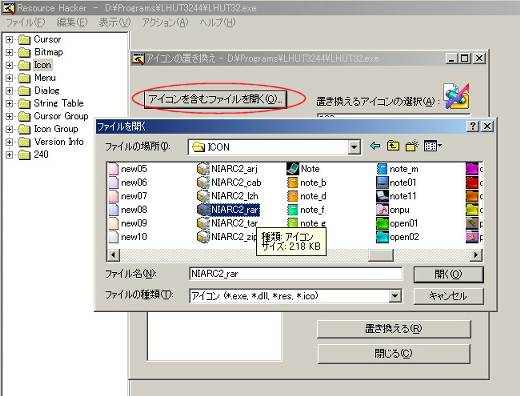Click the file list left scroll arrow

point(113,255)
